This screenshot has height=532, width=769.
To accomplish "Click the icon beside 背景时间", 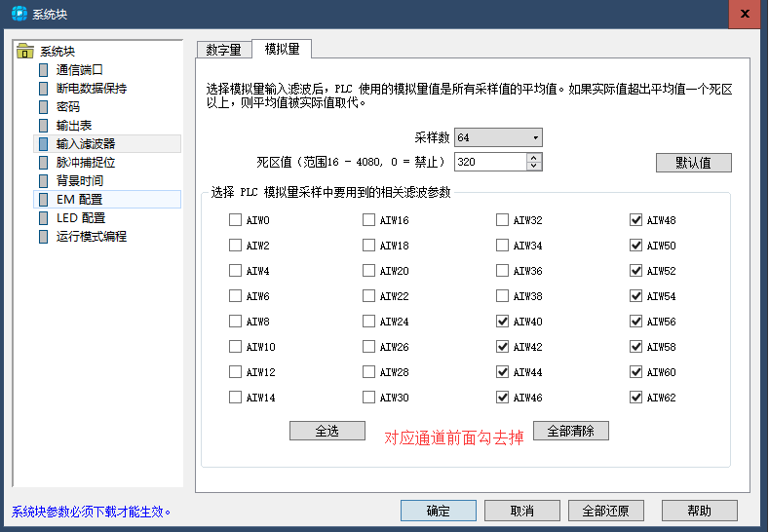I will click(x=44, y=181).
